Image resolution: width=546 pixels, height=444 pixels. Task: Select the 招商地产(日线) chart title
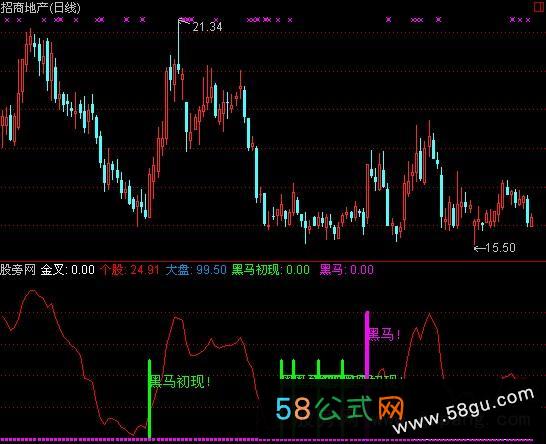pos(40,8)
